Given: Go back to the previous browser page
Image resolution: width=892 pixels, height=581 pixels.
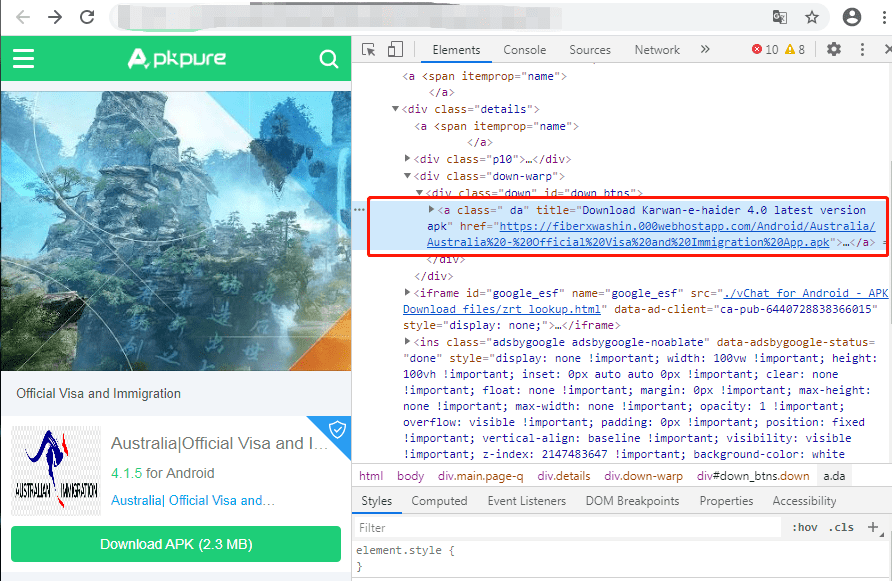Looking at the screenshot, I should (23, 17).
